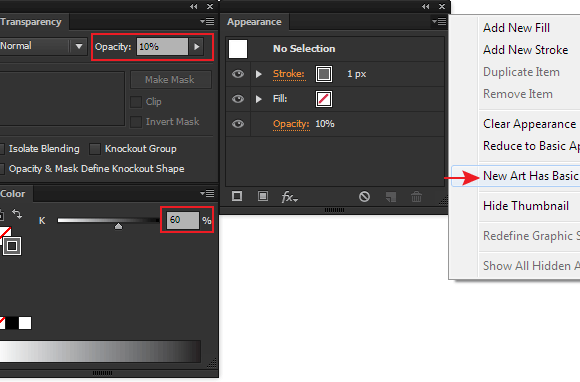Expand the Fill row disclosure triangle
Screen dimensions: 580x382
click(x=259, y=99)
